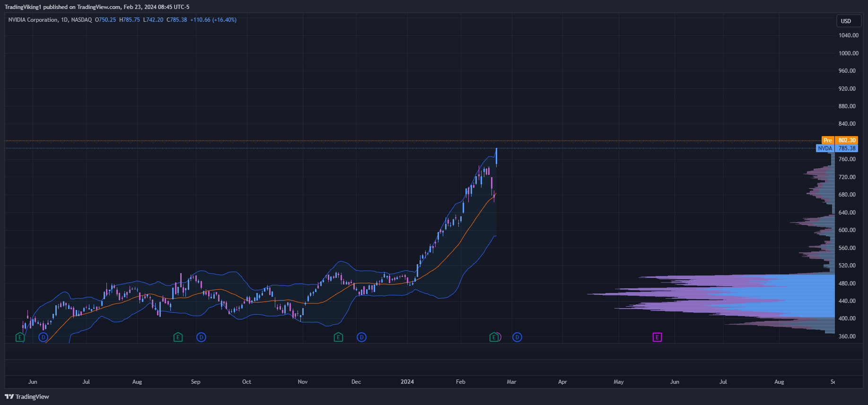Click the Sep label on time axis

click(195, 382)
